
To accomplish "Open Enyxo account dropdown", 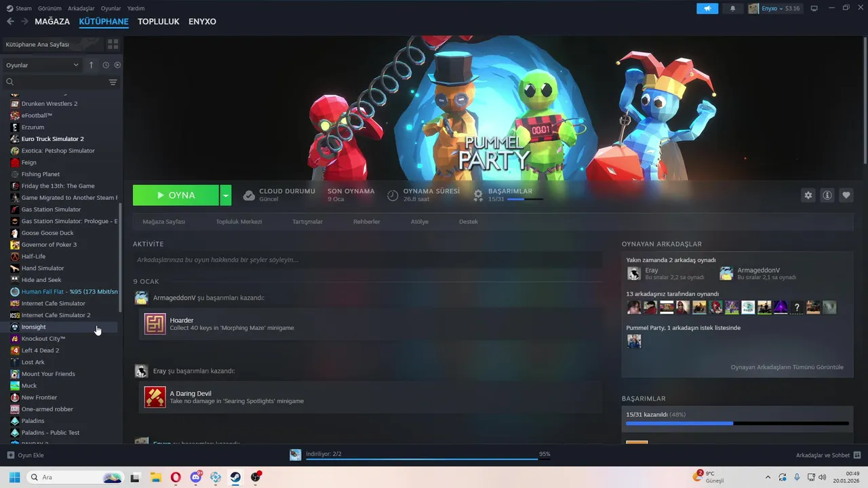I will (x=774, y=9).
